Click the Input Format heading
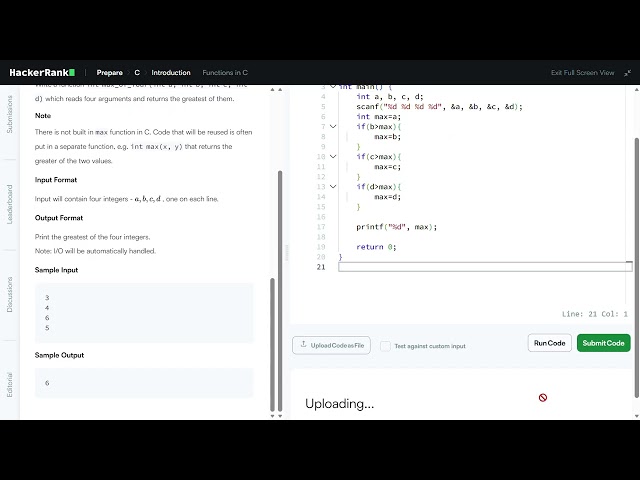 click(56, 180)
